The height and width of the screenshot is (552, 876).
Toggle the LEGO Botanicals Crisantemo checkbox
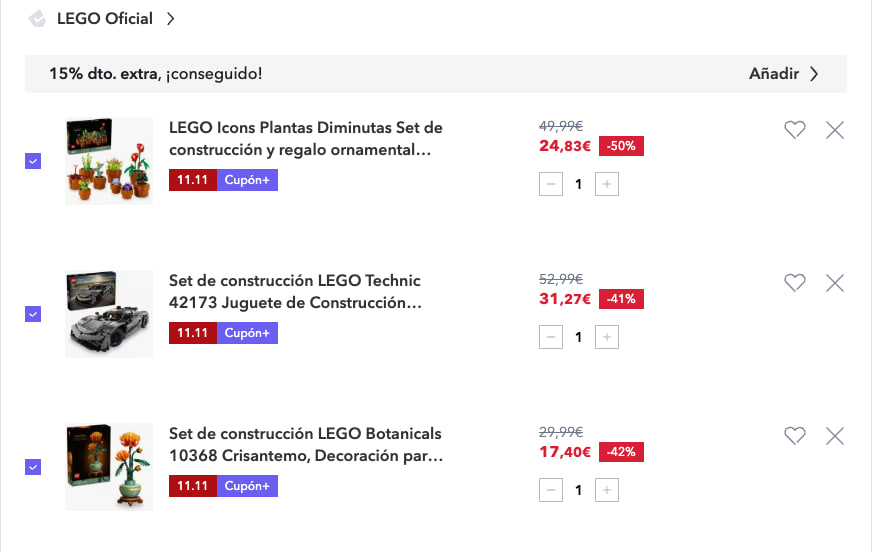coord(33,467)
